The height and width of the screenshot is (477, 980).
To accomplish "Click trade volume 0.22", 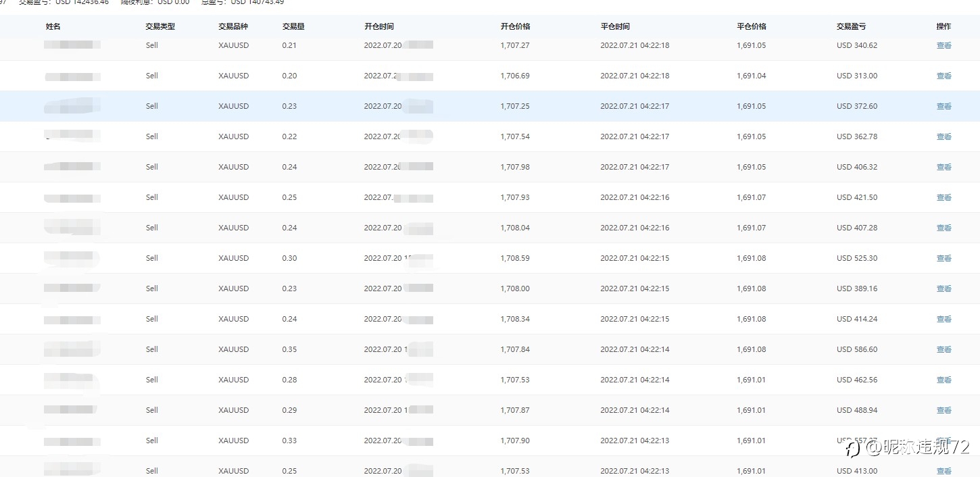I will point(289,136).
